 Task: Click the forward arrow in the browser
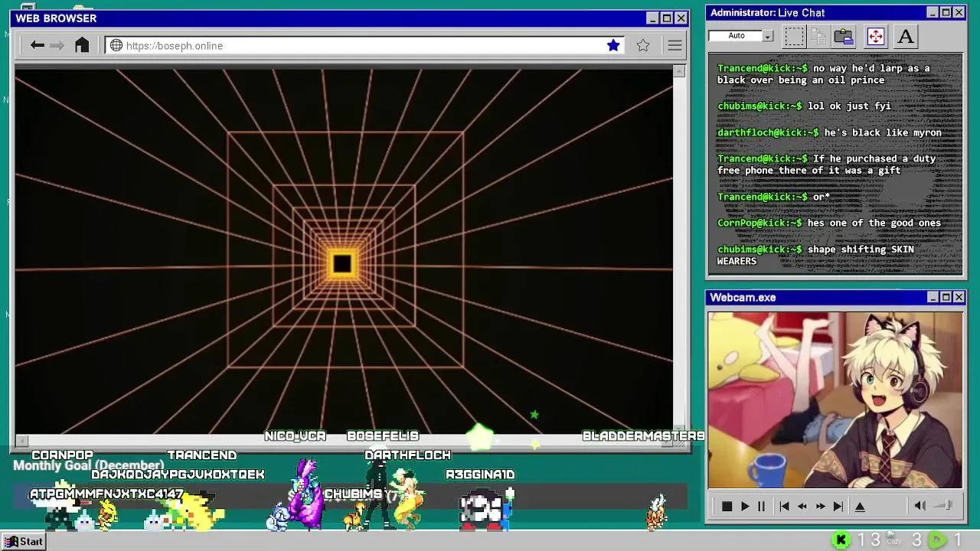pyautogui.click(x=57, y=46)
